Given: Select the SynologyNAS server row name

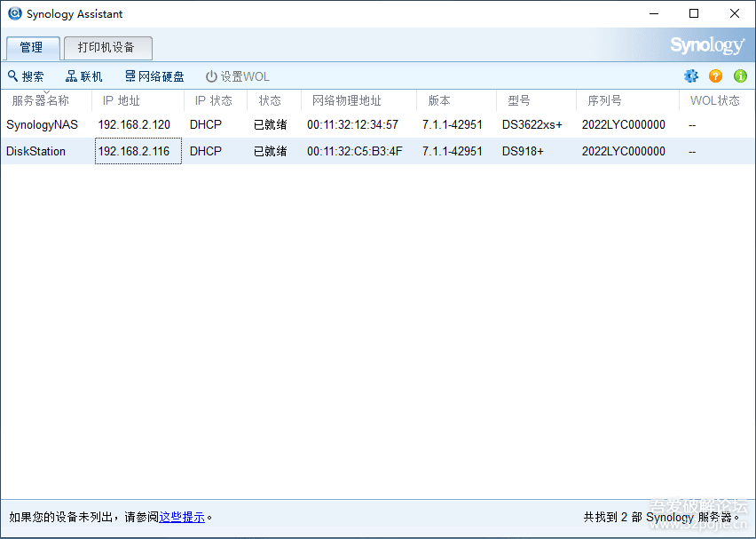Looking at the screenshot, I should (x=42, y=125).
